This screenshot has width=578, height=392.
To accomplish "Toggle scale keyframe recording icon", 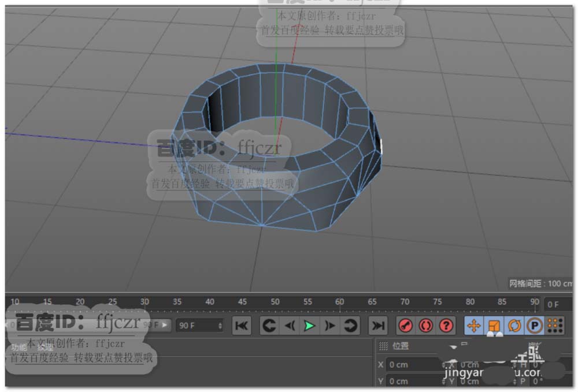I will pyautogui.click(x=494, y=326).
